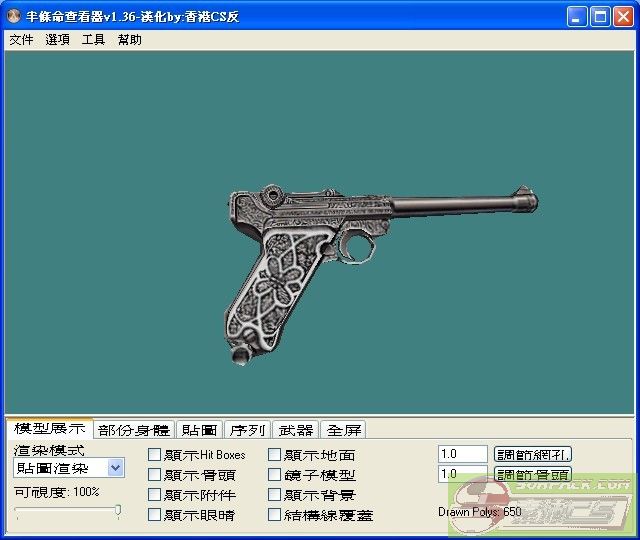
Task: Close the model viewer window
Action: [x=623, y=17]
